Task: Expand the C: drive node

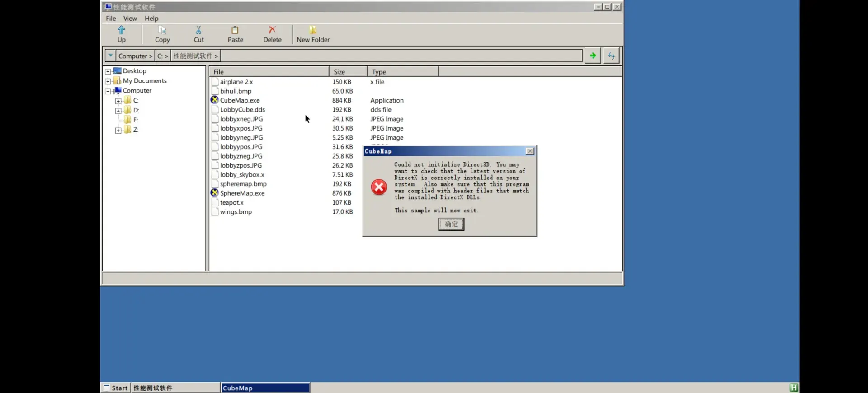Action: (x=118, y=101)
